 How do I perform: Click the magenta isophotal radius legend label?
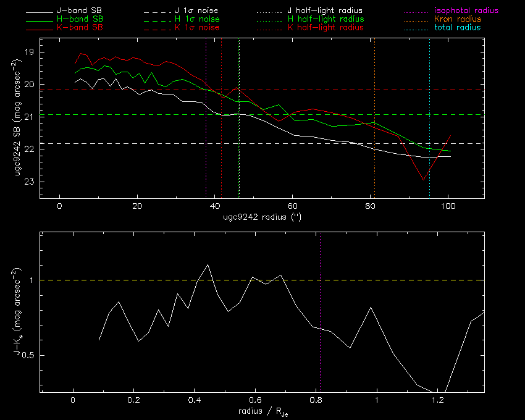click(466, 10)
